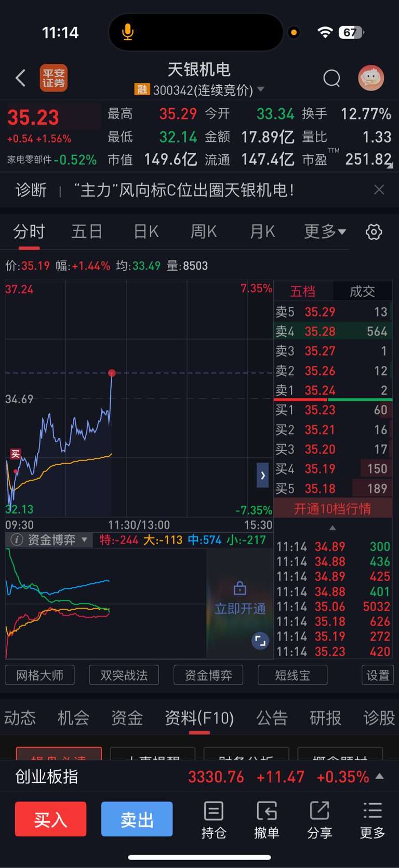Select 买5 row priced 35.18
399x868 pixels.
[x=332, y=489]
